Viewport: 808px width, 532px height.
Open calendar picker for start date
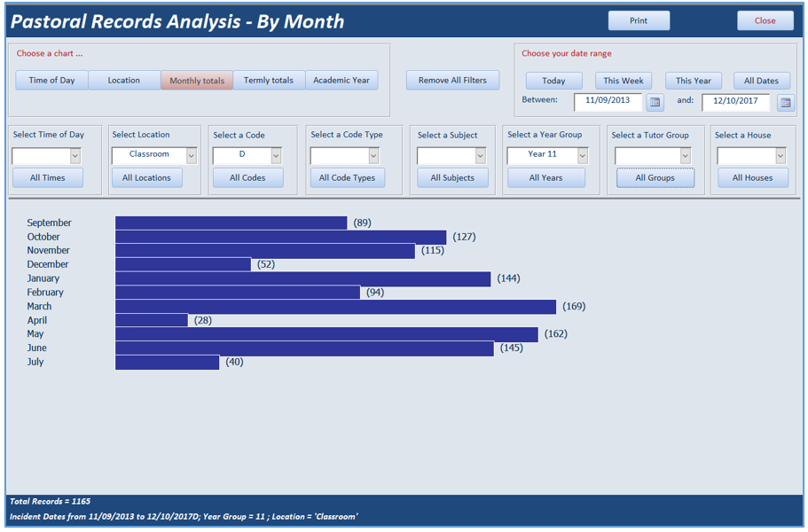coord(655,102)
